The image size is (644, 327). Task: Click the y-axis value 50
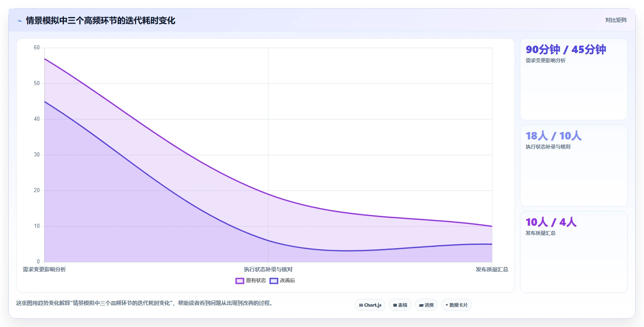click(37, 83)
